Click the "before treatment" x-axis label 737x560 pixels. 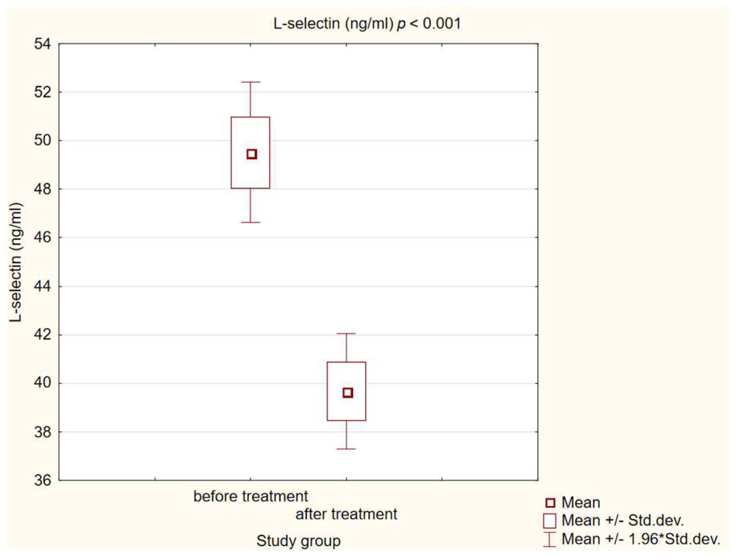tap(251, 497)
